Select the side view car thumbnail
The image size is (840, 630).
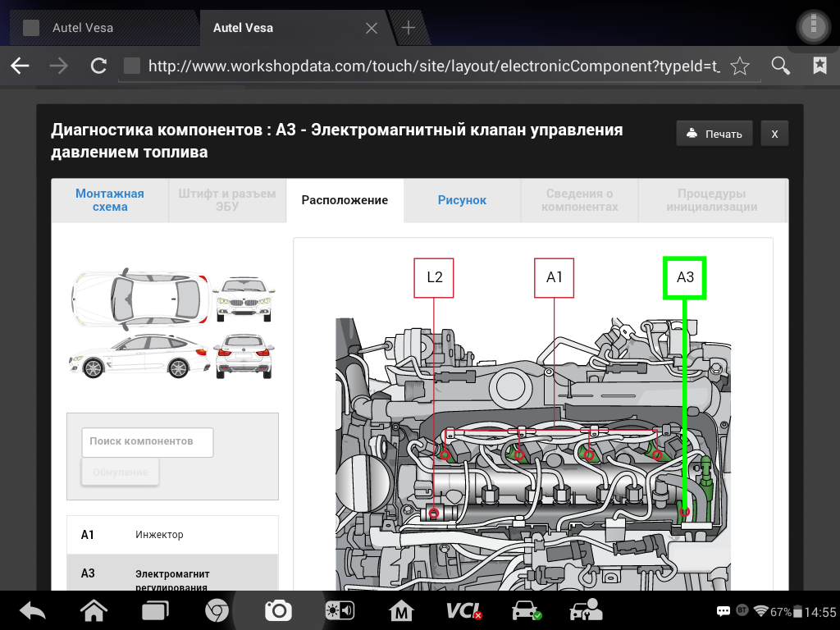[139, 356]
